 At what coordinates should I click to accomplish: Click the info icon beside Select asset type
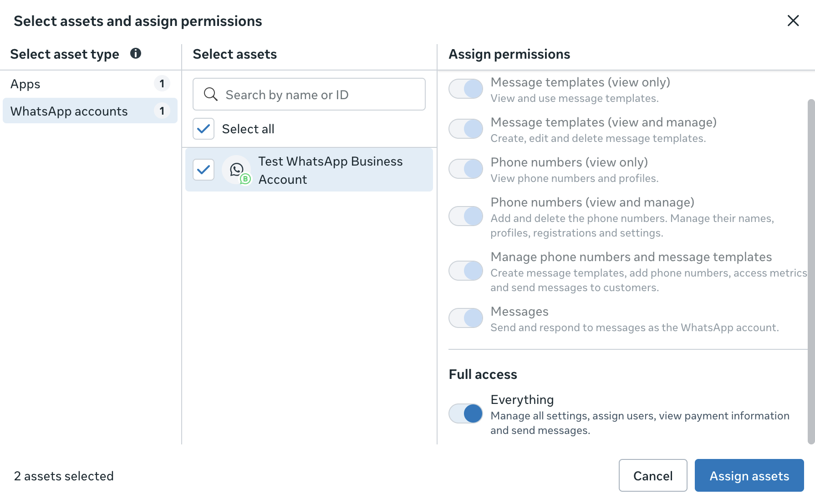(x=136, y=54)
